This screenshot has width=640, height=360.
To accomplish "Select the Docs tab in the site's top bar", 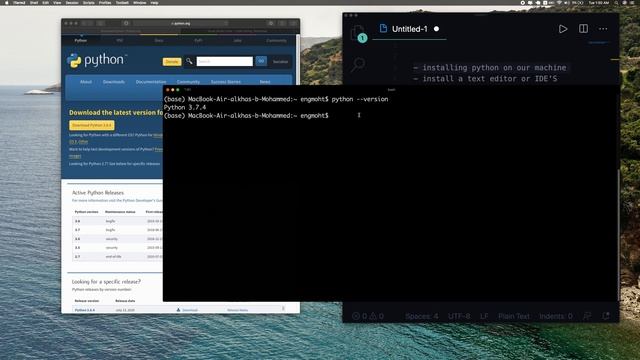I will (159, 40).
